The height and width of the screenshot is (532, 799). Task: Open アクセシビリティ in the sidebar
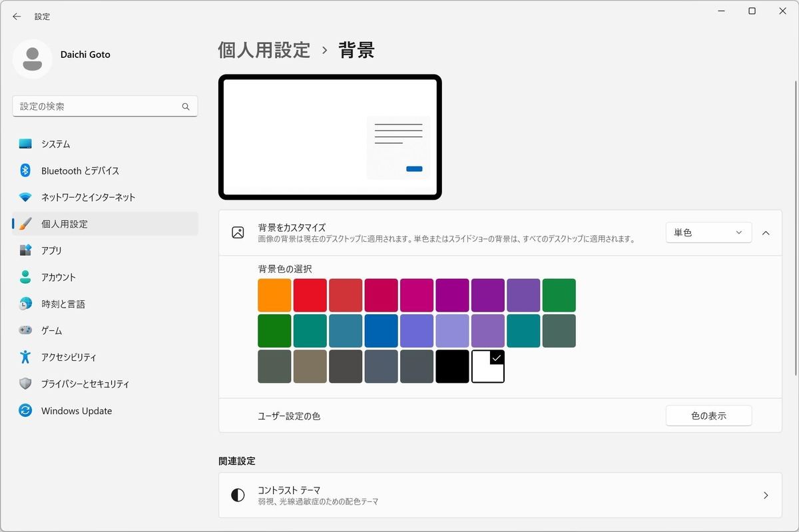click(105, 357)
